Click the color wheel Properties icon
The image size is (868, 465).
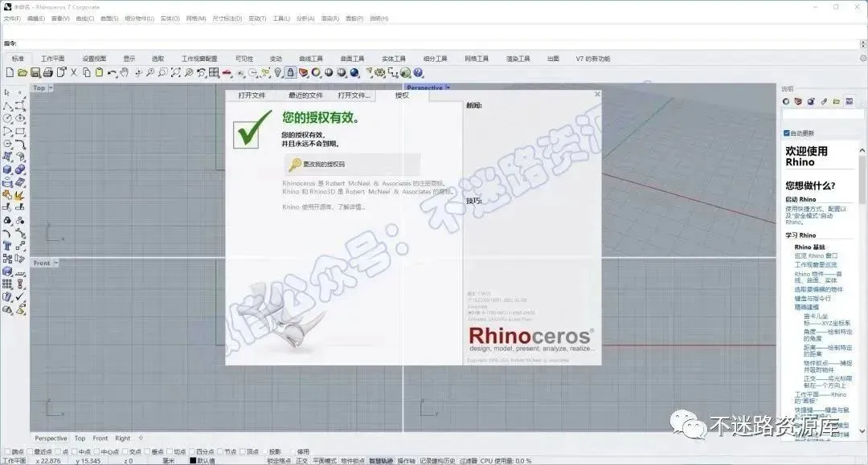tap(316, 72)
